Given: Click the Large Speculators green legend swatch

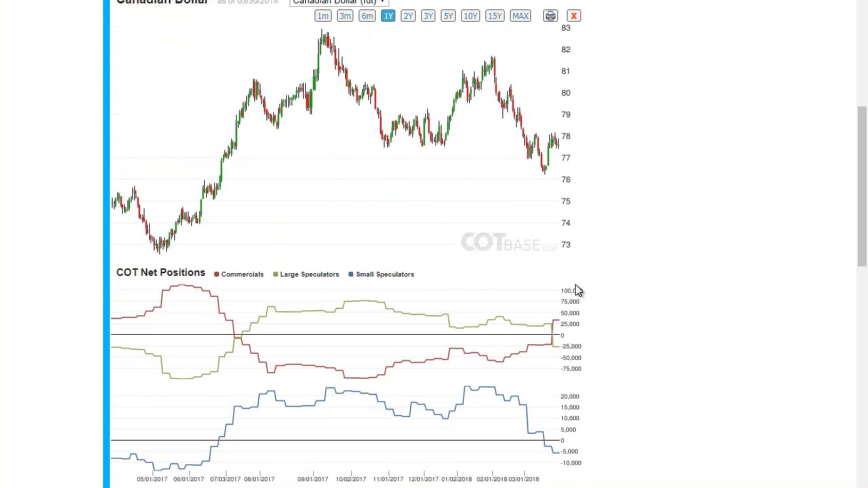Looking at the screenshot, I should (275, 274).
